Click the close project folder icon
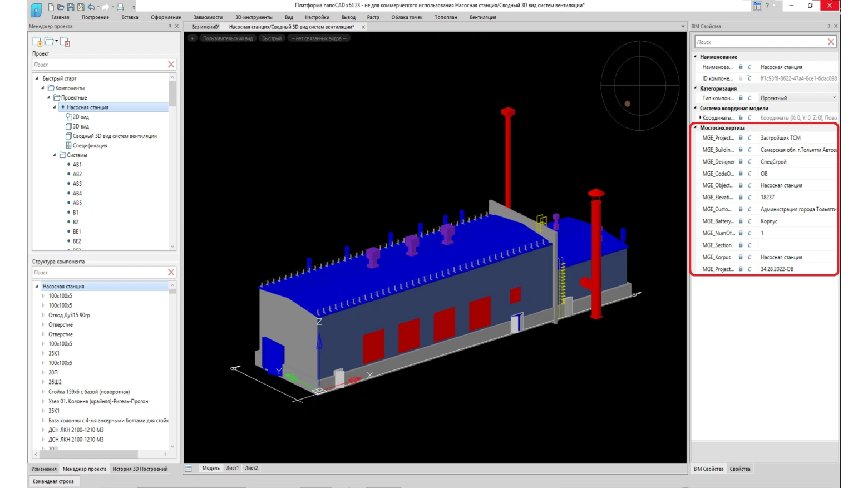Screen dimensions: 868x488 [x=65, y=42]
